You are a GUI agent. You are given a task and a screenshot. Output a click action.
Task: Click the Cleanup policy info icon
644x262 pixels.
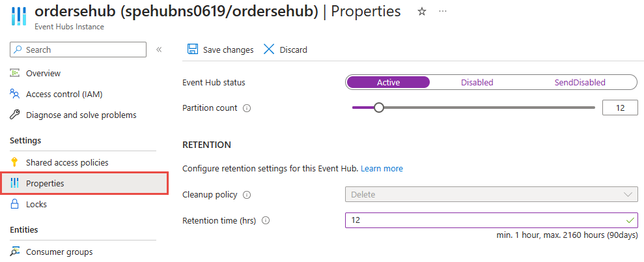247,194
